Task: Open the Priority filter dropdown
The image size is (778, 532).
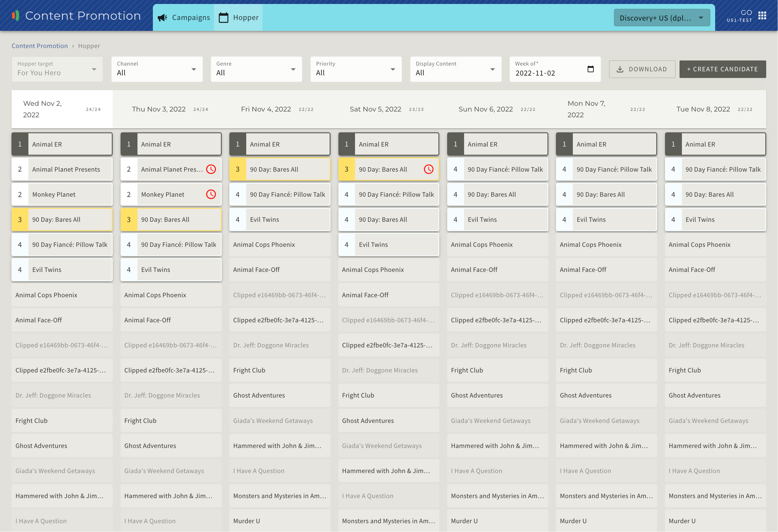Action: 355,69
